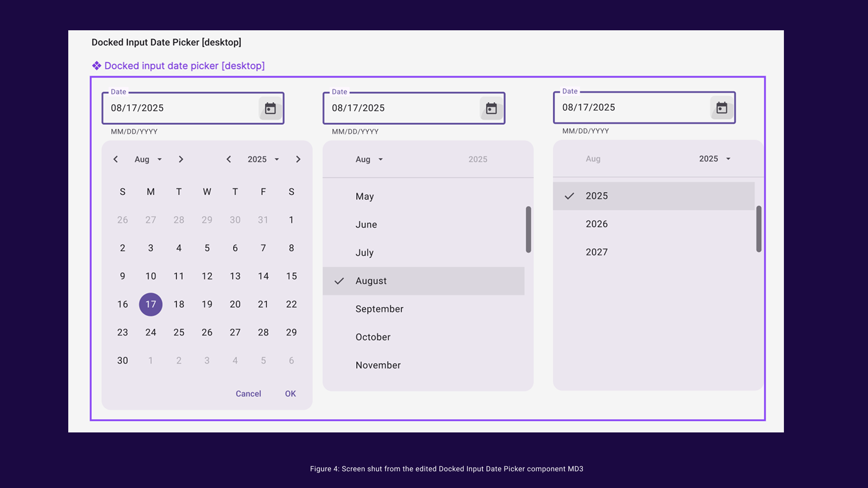Collapse 2025 dropdown in year list panel
868x488 pixels.
coord(714,159)
